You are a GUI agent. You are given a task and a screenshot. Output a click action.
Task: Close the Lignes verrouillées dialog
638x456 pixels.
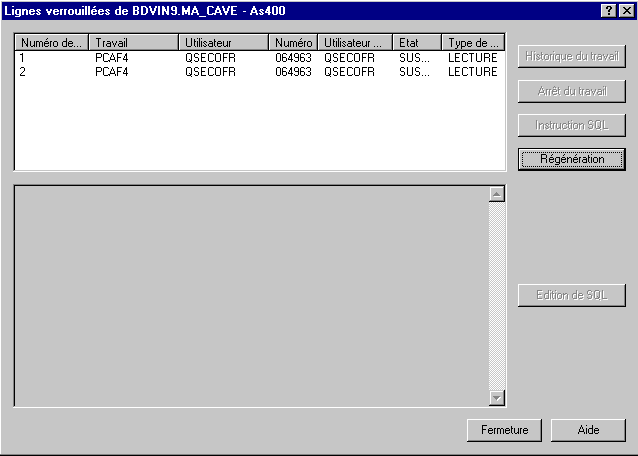pos(627,10)
